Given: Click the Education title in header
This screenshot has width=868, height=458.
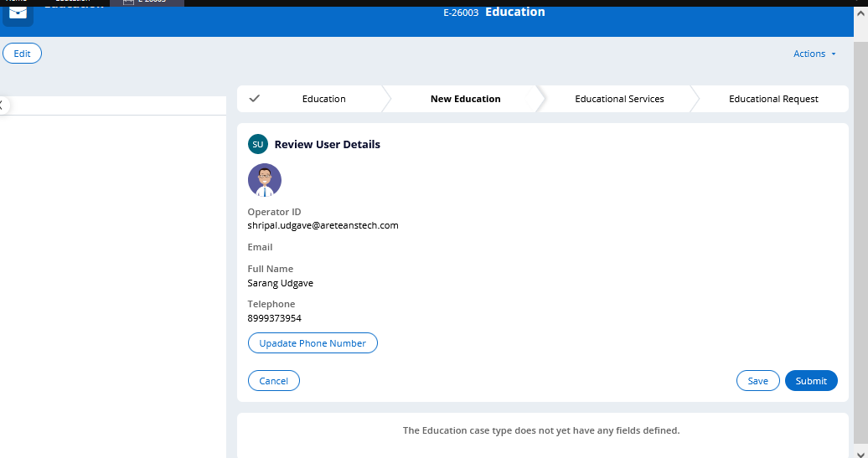Looking at the screenshot, I should (514, 12).
